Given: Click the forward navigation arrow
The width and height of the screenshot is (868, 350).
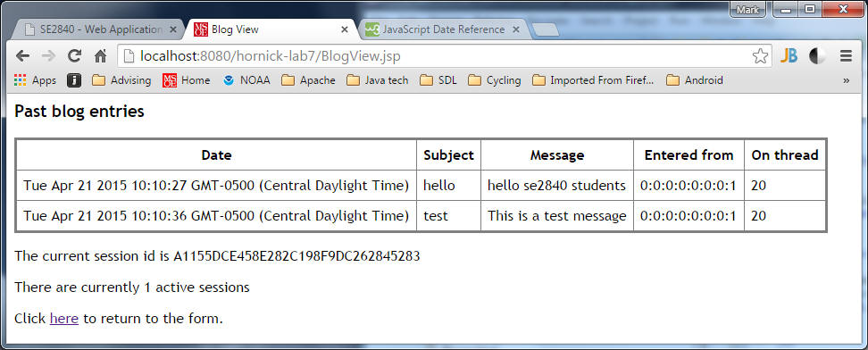Looking at the screenshot, I should click(48, 56).
